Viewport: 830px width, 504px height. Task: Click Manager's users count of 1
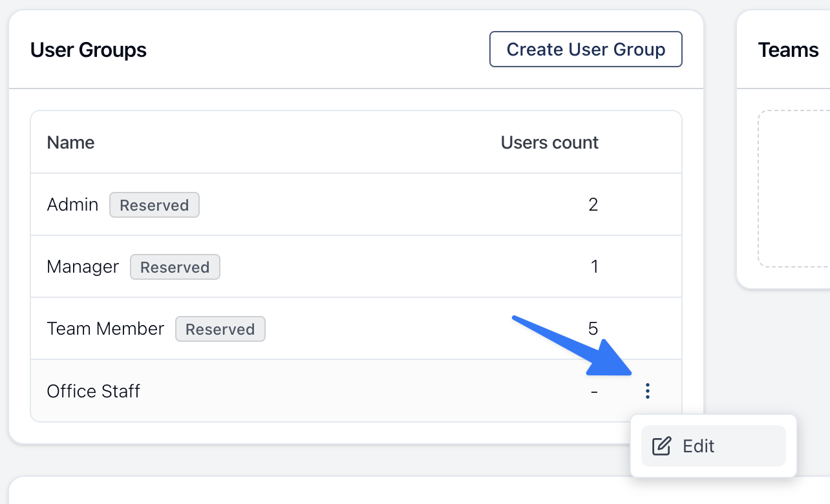pyautogui.click(x=594, y=267)
